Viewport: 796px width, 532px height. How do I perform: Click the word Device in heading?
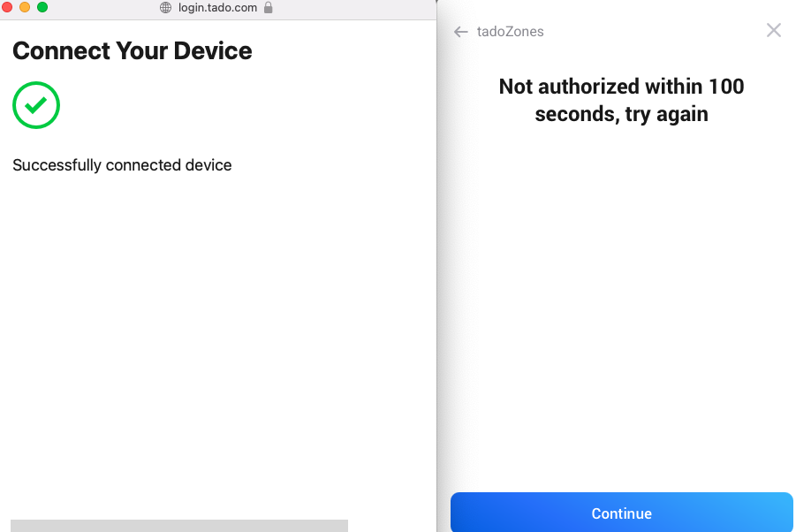213,50
